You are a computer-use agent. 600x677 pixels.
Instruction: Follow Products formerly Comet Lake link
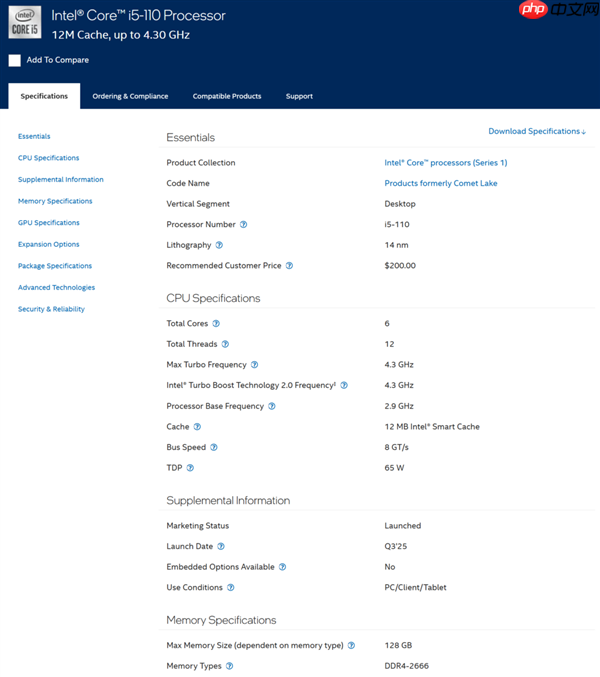tap(440, 183)
